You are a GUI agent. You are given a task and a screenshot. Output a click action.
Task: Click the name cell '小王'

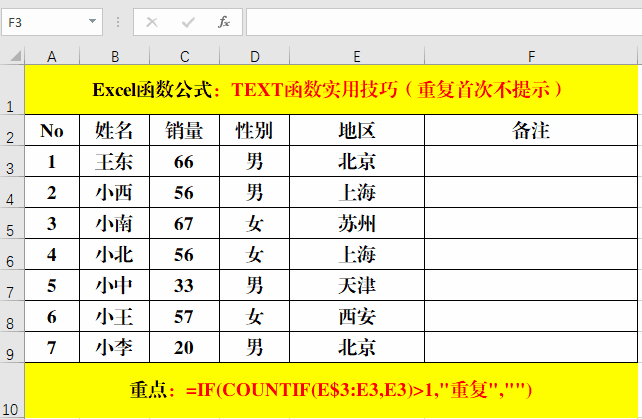115,317
